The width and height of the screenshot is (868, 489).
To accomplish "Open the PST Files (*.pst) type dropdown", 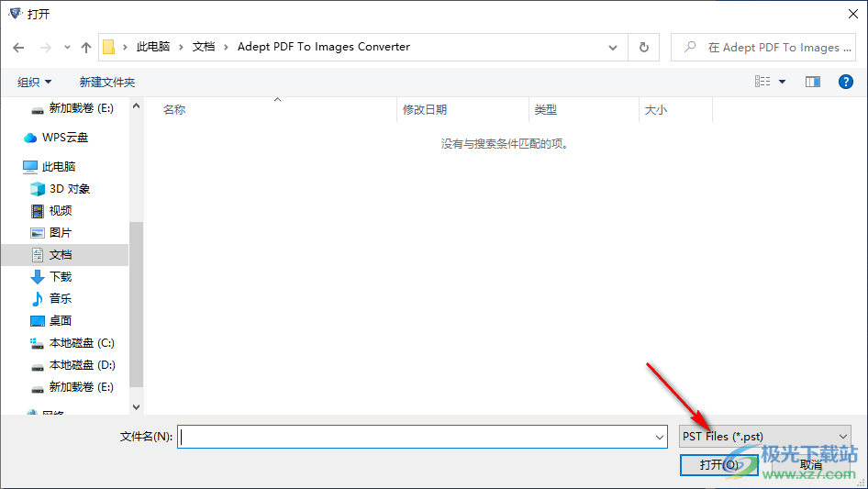I will coord(764,437).
